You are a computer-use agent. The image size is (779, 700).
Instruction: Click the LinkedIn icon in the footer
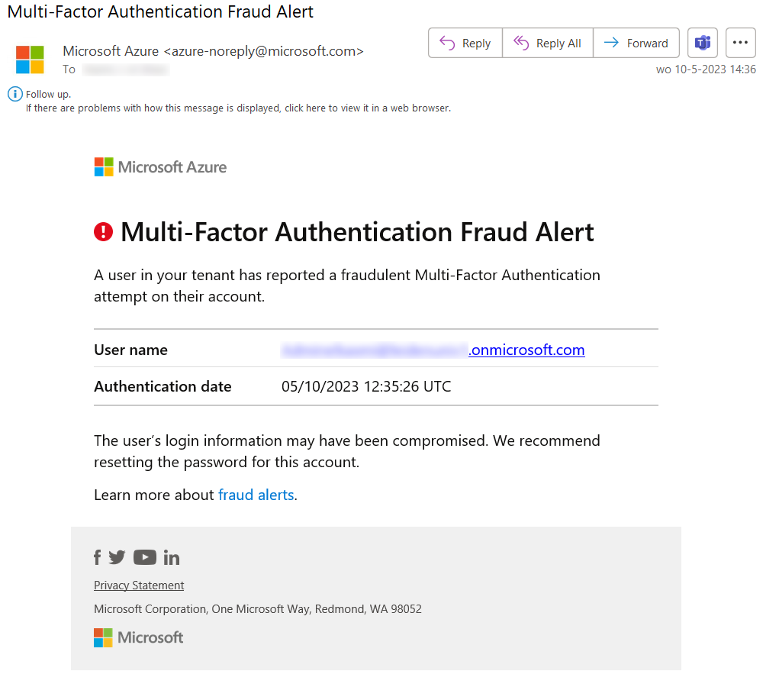point(172,557)
